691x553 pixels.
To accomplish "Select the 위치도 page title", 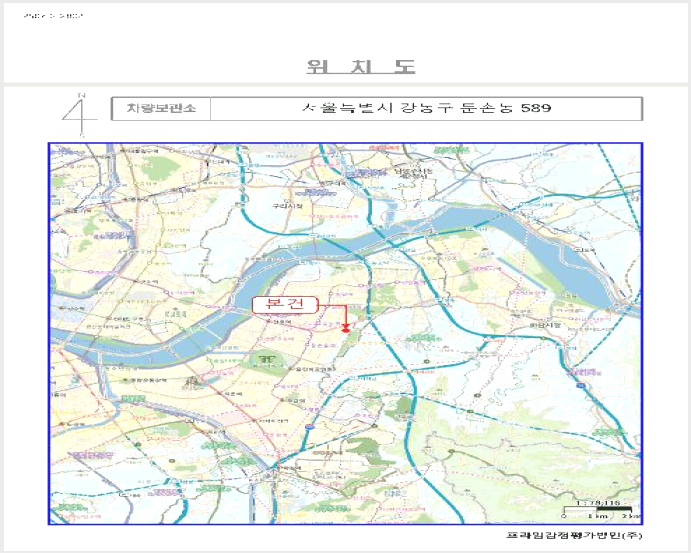I will pos(361,67).
